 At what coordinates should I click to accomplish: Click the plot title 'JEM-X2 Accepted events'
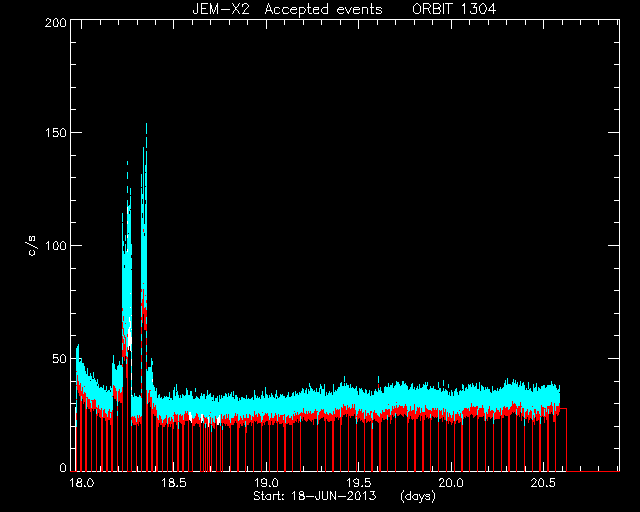287,9
